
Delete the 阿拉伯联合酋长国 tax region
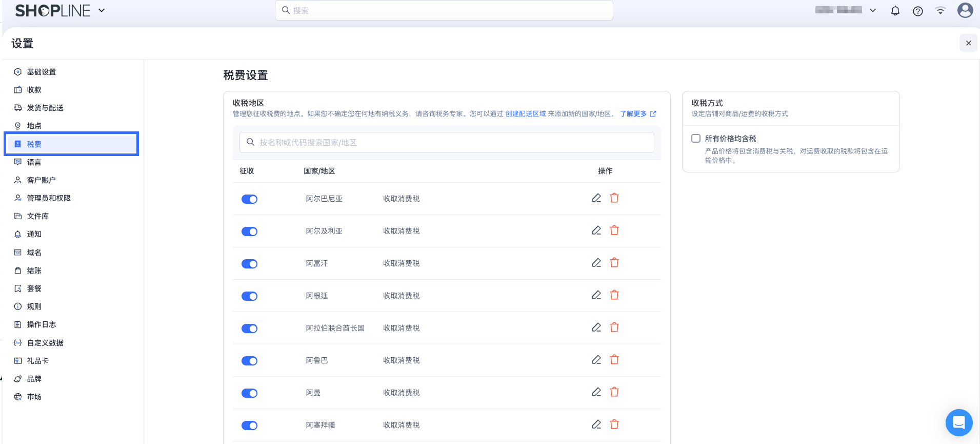point(614,327)
